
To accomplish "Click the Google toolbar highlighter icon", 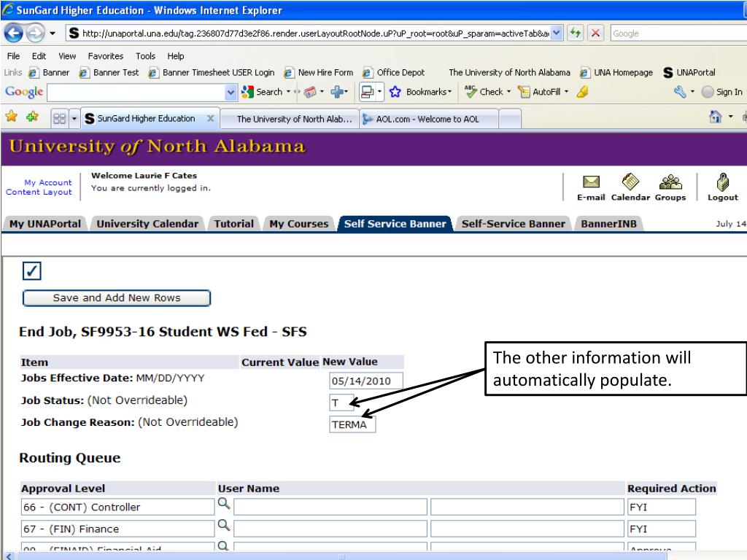I will 582,91.
